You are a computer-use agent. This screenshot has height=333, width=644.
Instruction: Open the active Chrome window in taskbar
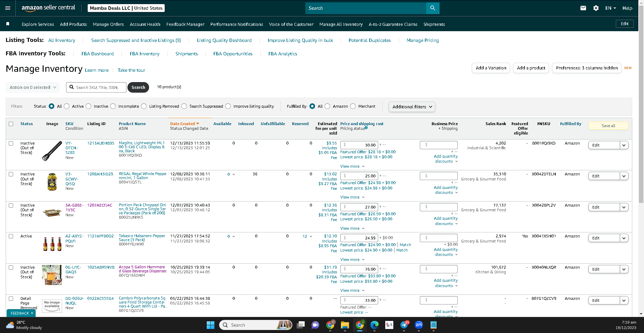pos(360,325)
